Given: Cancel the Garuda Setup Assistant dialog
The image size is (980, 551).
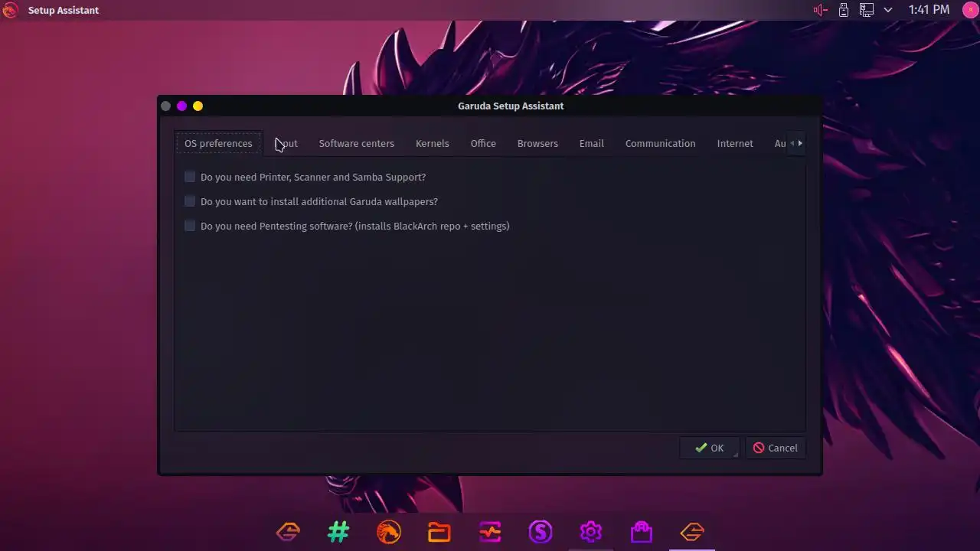Looking at the screenshot, I should (775, 448).
